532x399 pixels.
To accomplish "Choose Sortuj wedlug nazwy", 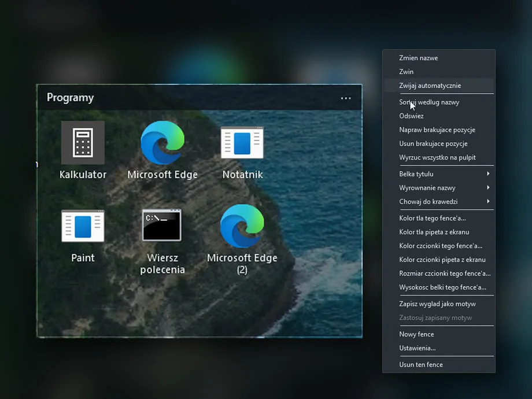I will pos(439,102).
